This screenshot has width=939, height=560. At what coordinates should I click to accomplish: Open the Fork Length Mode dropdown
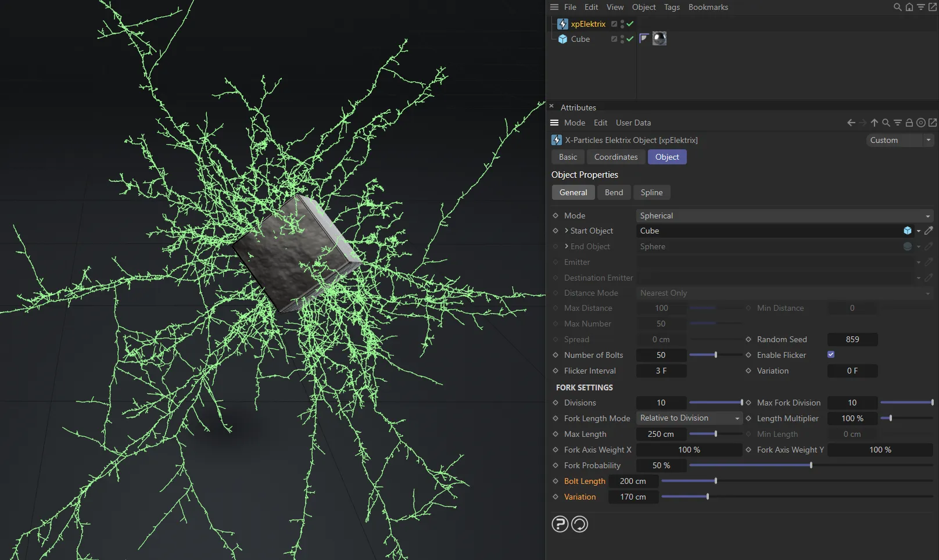[689, 418]
